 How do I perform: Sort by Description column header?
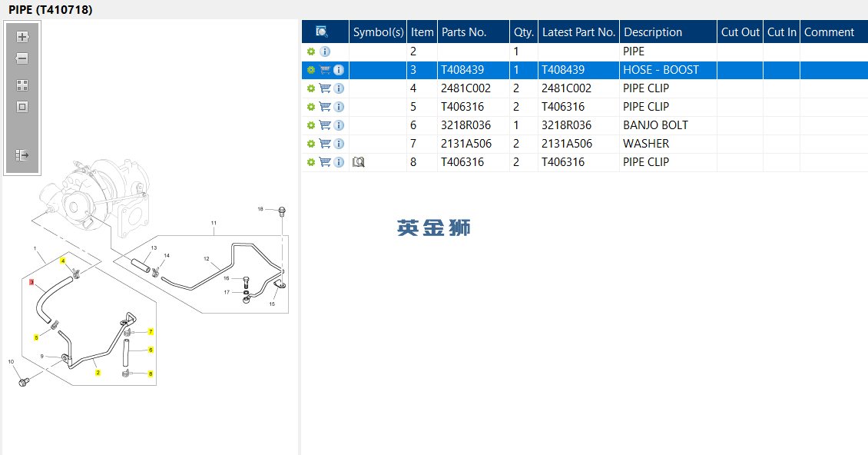668,32
